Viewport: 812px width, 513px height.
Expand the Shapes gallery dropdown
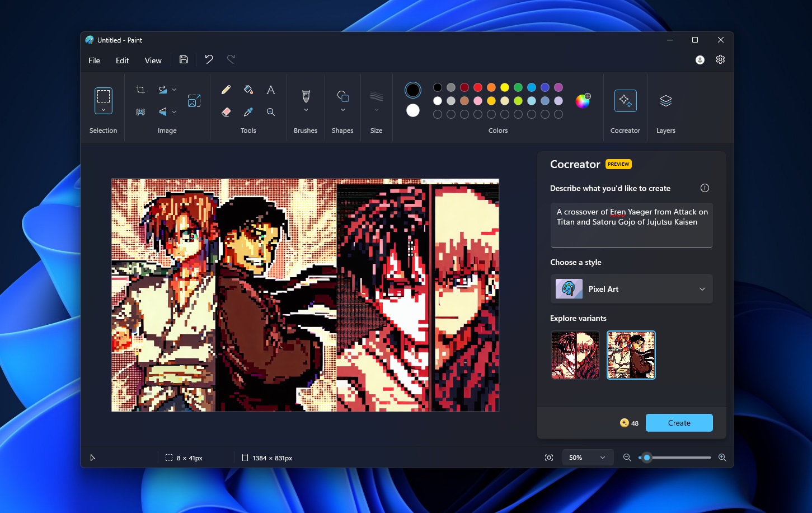pyautogui.click(x=342, y=110)
